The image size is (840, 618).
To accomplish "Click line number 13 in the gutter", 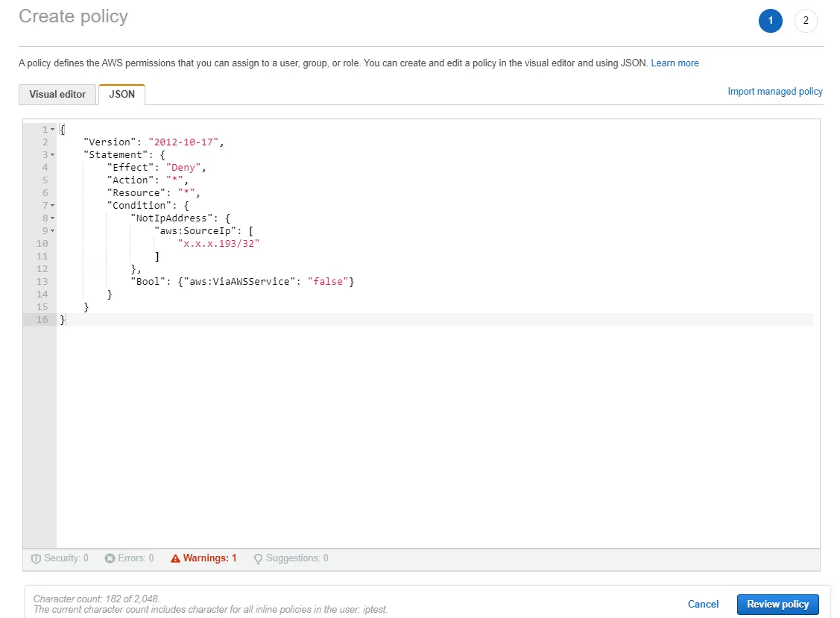I will (42, 282).
